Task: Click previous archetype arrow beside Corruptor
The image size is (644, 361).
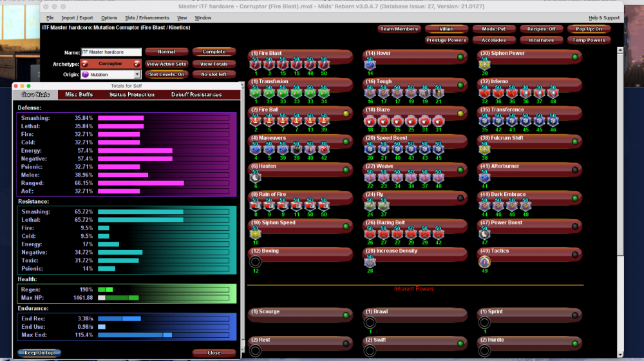Action: click(85, 64)
